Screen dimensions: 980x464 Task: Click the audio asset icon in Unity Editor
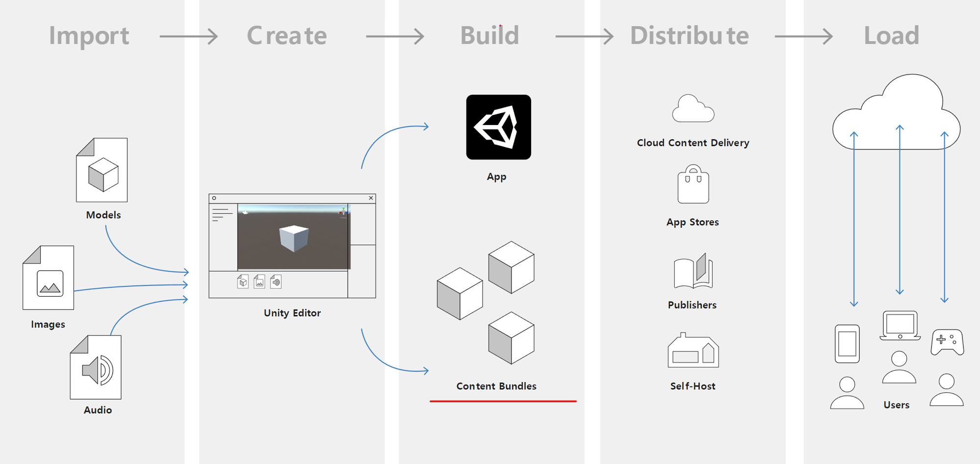tap(276, 282)
